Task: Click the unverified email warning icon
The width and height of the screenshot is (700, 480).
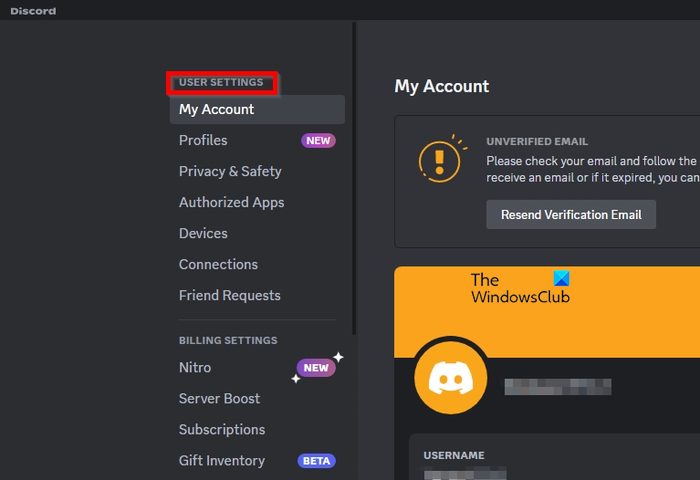Action: click(x=438, y=160)
